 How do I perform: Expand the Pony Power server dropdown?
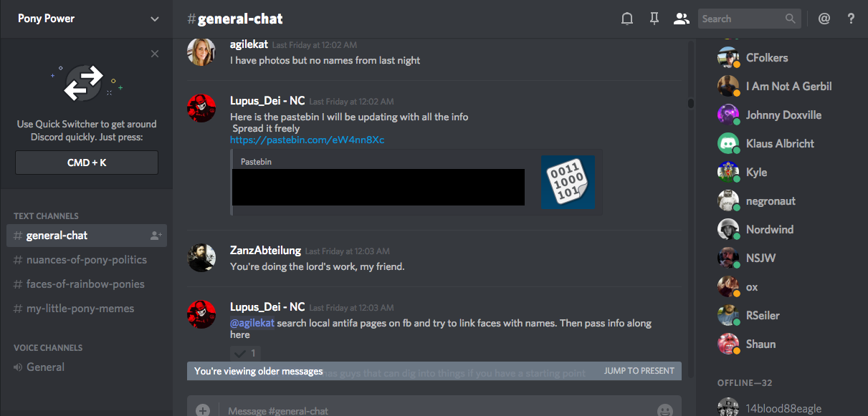155,19
